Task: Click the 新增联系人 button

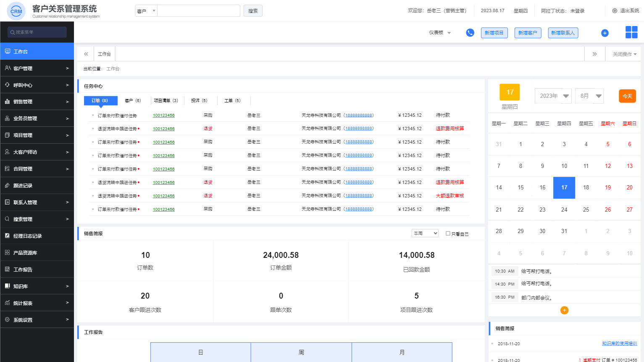Action: (x=563, y=33)
